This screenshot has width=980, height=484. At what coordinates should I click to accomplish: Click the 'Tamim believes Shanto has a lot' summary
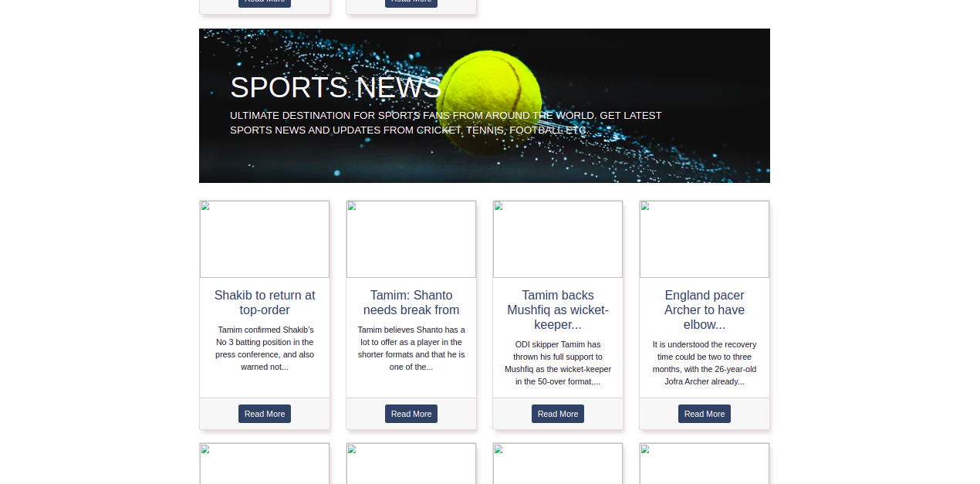pos(411,348)
